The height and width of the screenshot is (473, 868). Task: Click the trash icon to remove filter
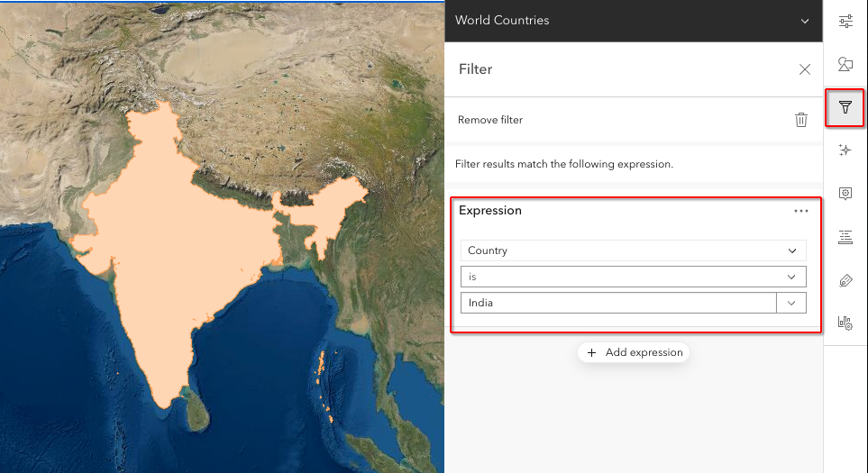[x=801, y=120]
